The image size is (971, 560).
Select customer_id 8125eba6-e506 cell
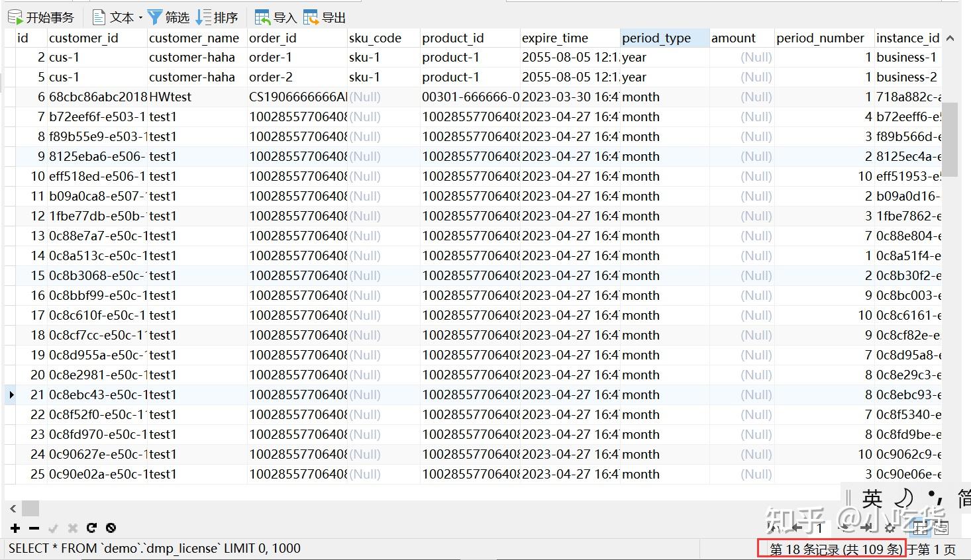(x=97, y=156)
